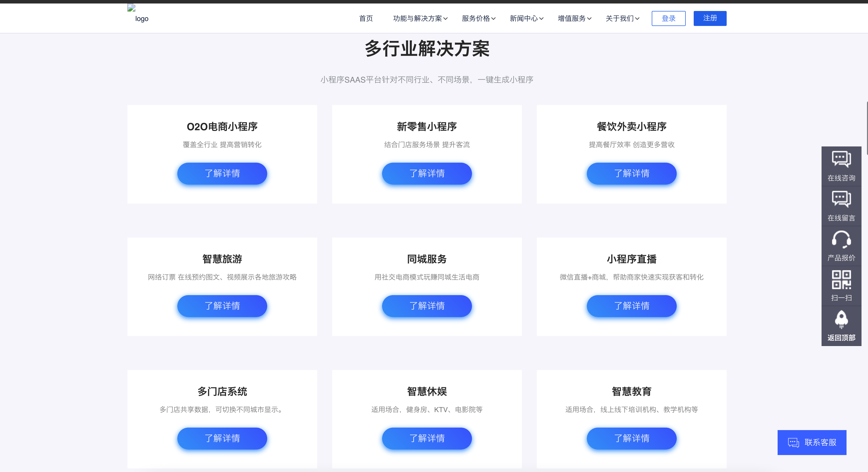Open 了解详情 for 智慧旅游

point(222,306)
